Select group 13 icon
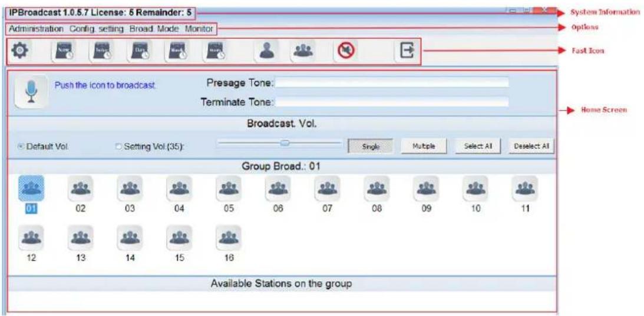The width and height of the screenshot is (644, 316). coord(81,238)
